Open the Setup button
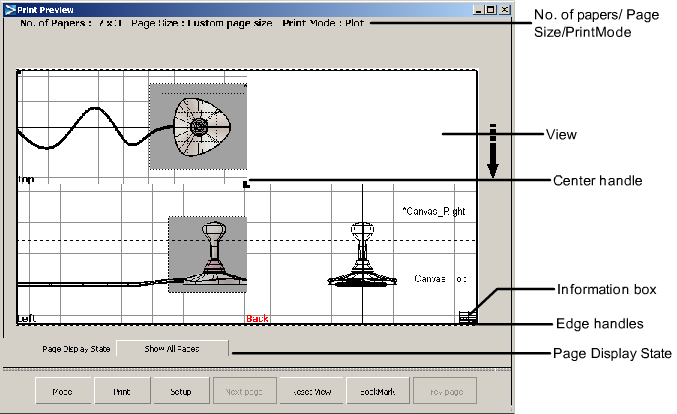This screenshot has width=677, height=414. click(181, 391)
